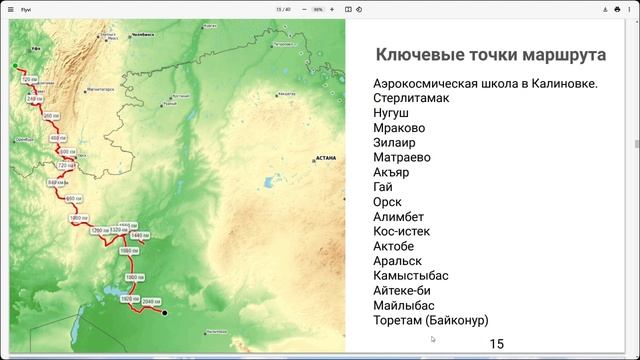
Task: Click the 'Нугуш' list entry
Action: point(391,113)
